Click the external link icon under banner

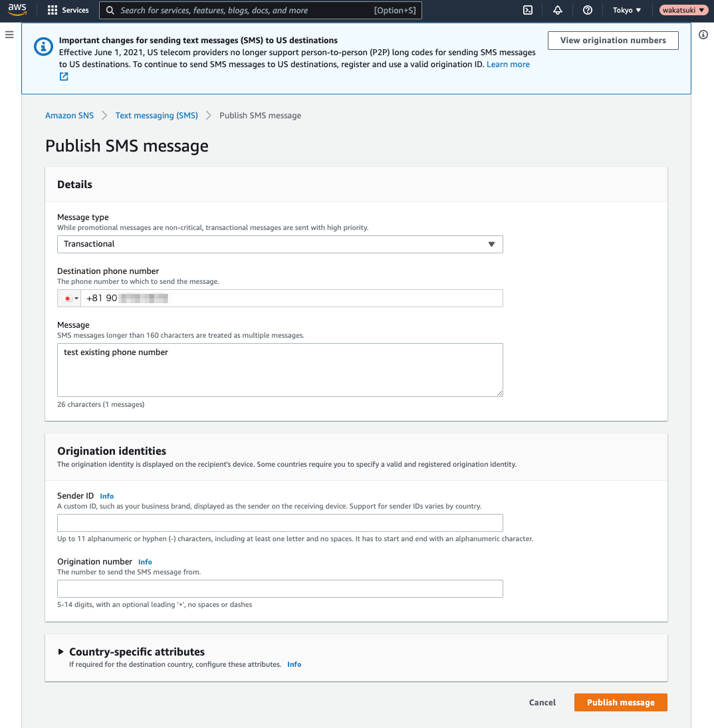coord(64,76)
